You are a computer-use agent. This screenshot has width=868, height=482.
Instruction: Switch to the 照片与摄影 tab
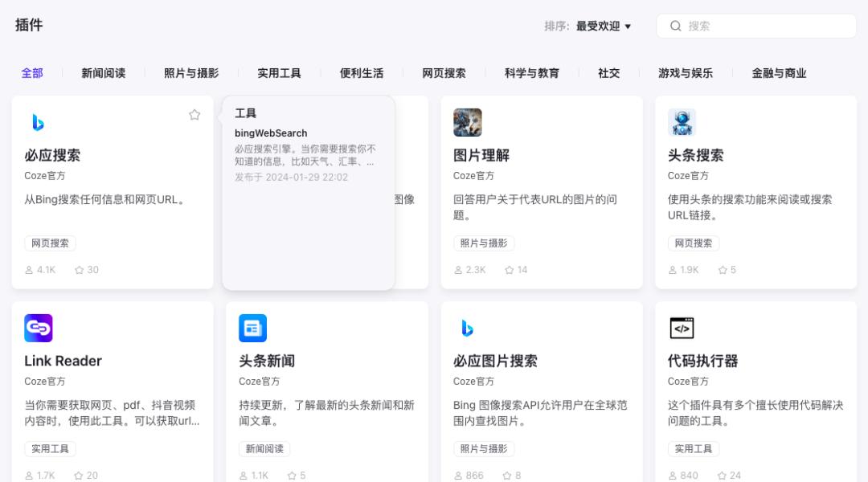[191, 73]
